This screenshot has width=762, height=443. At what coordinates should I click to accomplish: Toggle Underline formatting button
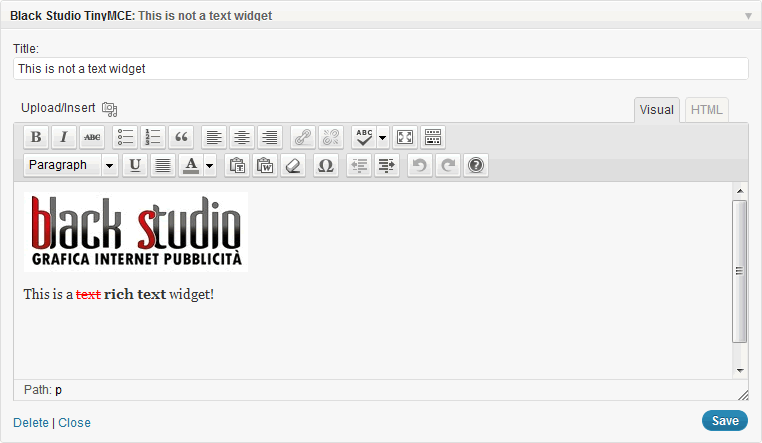[x=135, y=166]
